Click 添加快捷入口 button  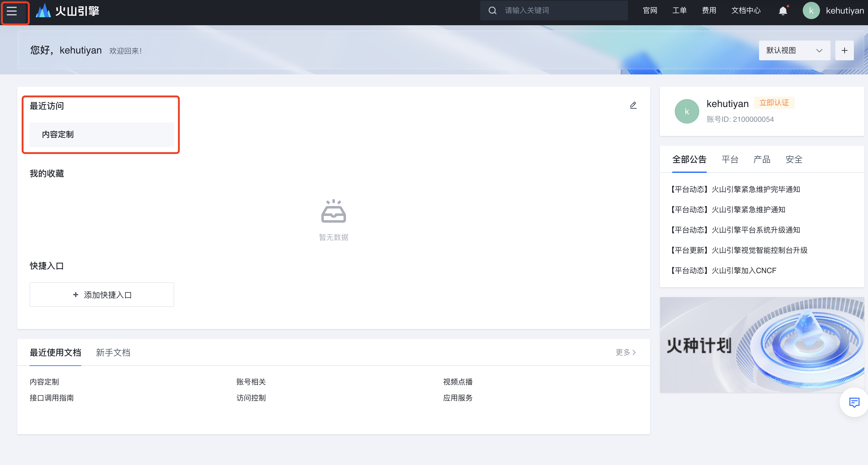pos(102,295)
